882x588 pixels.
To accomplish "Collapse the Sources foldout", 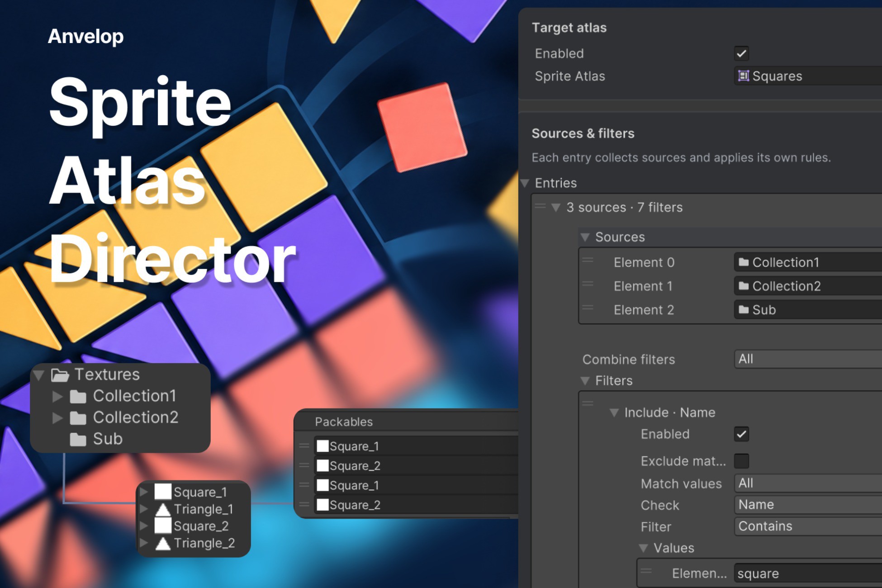I will click(585, 237).
